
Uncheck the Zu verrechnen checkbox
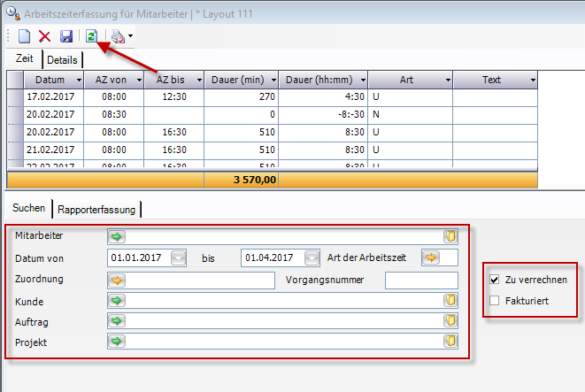click(x=495, y=280)
